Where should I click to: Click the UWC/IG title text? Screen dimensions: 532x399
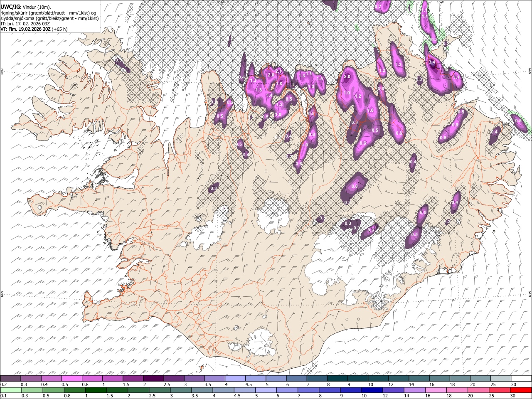10,7
